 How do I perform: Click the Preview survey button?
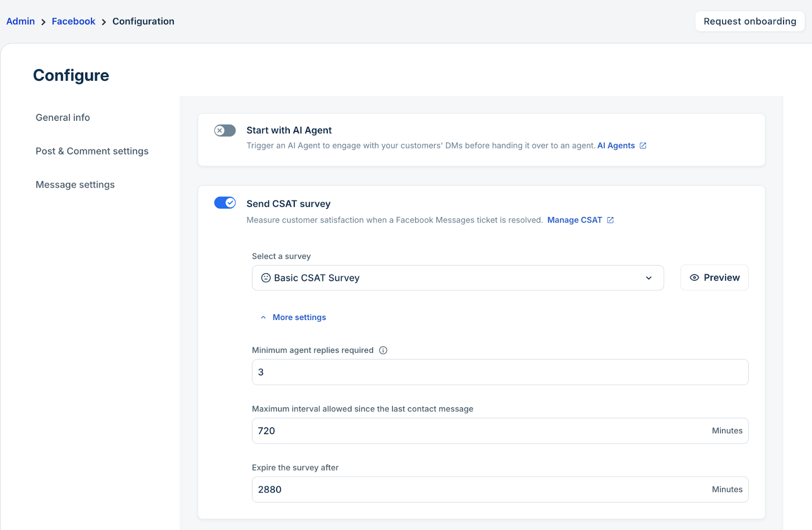715,278
